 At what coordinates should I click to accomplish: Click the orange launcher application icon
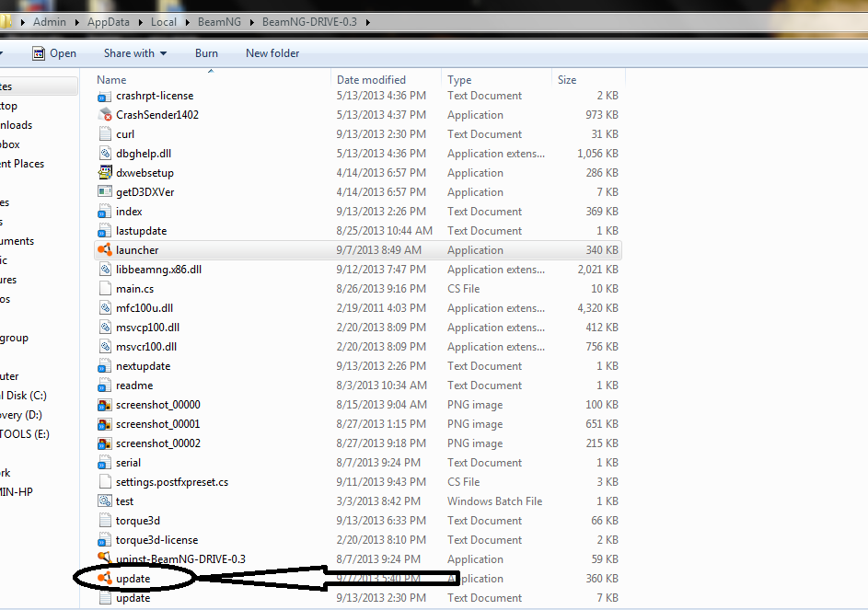tap(105, 250)
